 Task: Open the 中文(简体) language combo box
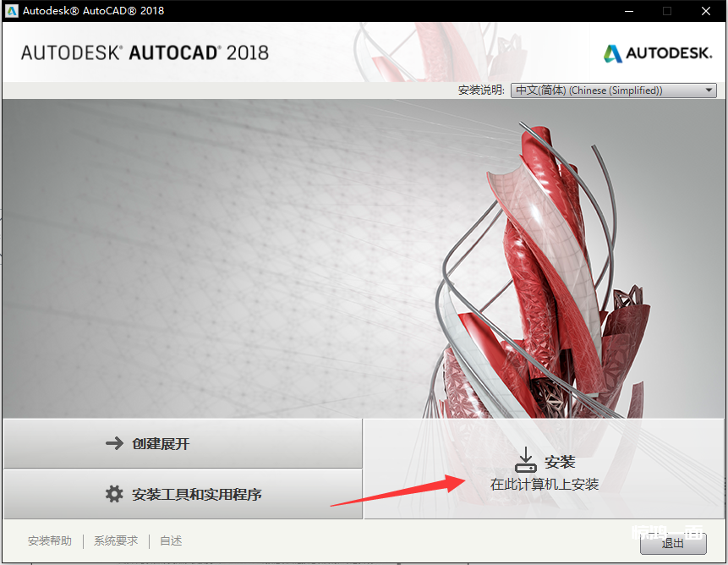tap(605, 91)
